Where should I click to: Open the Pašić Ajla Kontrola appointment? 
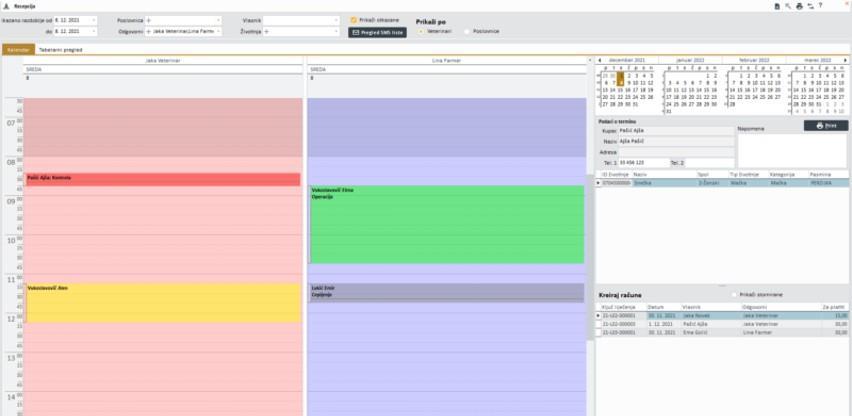point(163,179)
